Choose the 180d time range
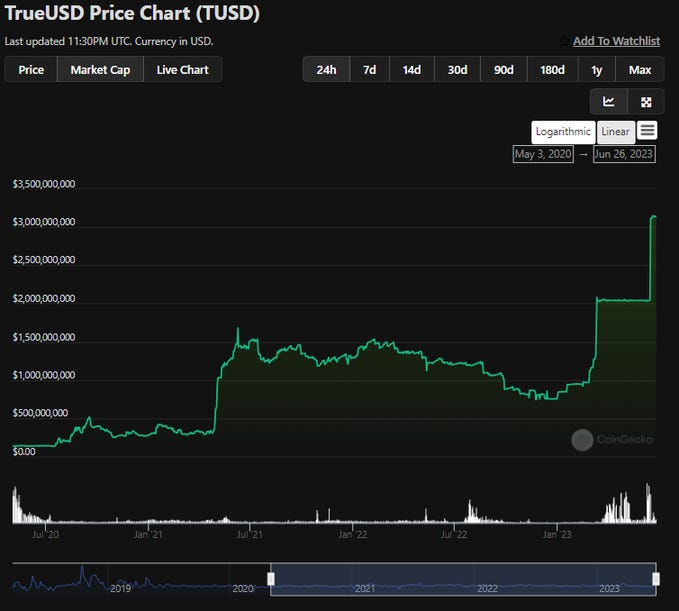679x611 pixels. [552, 70]
